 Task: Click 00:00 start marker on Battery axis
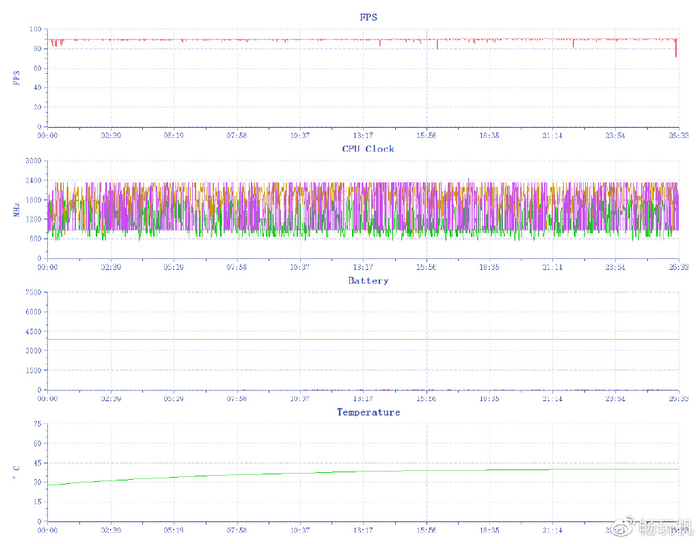47,398
